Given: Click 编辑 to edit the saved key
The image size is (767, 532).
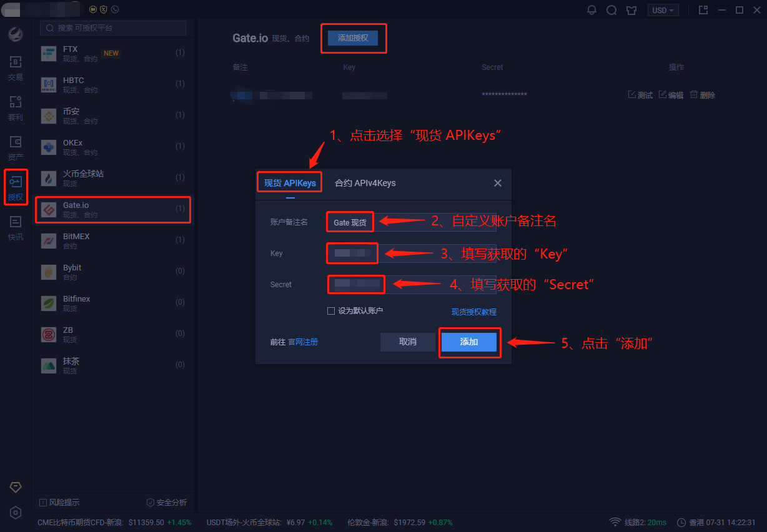Looking at the screenshot, I should pos(671,95).
